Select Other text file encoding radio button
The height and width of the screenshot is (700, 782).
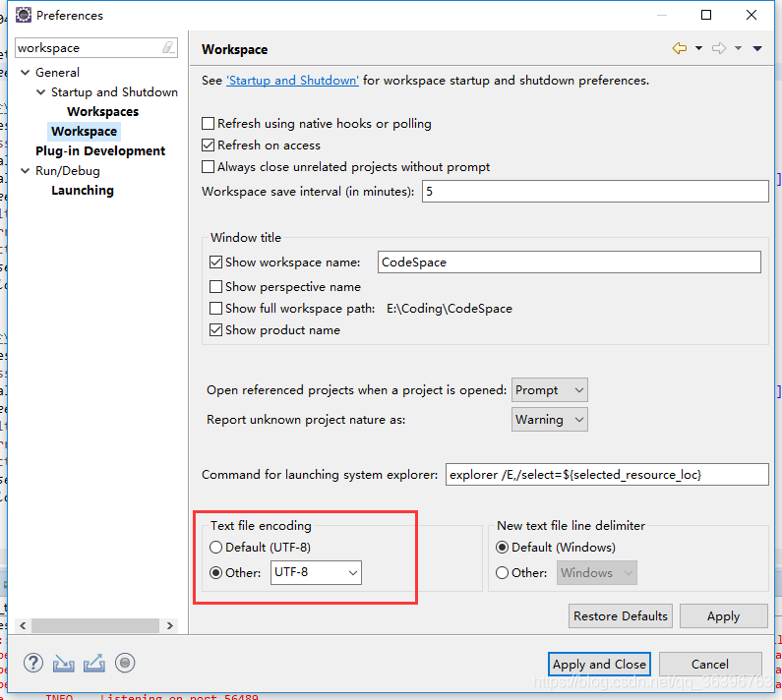pyautogui.click(x=216, y=573)
